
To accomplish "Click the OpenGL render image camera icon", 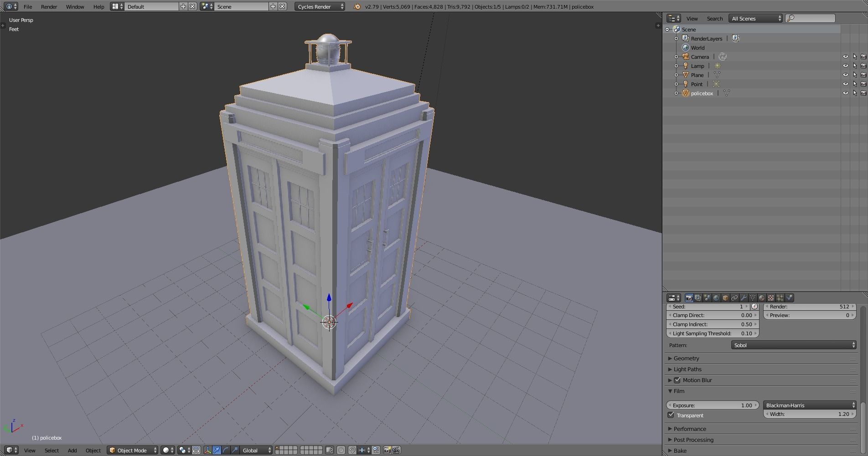I will (387, 450).
